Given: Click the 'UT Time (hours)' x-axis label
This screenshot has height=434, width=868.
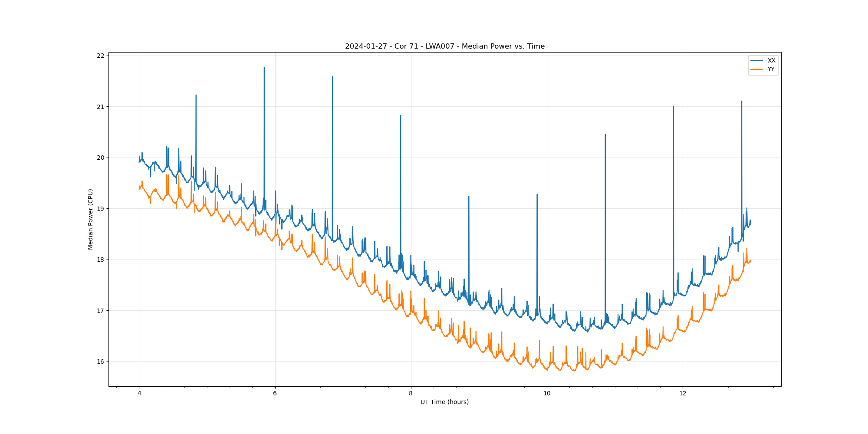Looking at the screenshot, I should pyautogui.click(x=444, y=402).
